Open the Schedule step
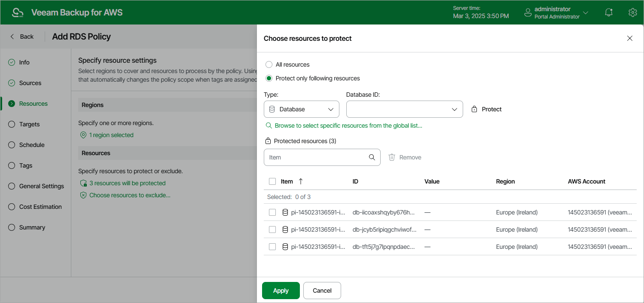The image size is (644, 303). (32, 145)
